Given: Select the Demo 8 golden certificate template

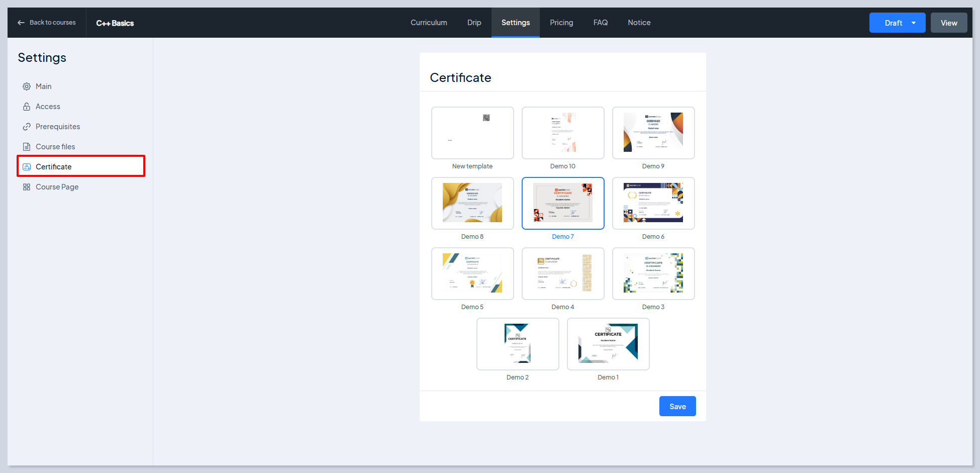Looking at the screenshot, I should coord(472,204).
